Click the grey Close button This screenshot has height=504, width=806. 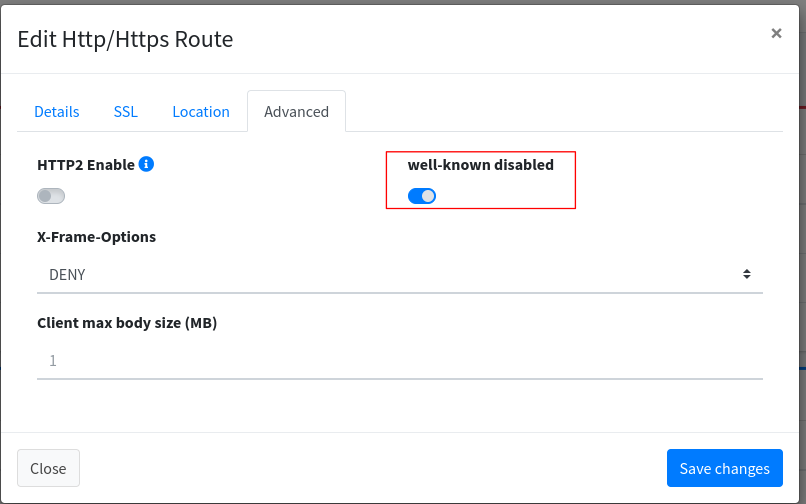48,468
